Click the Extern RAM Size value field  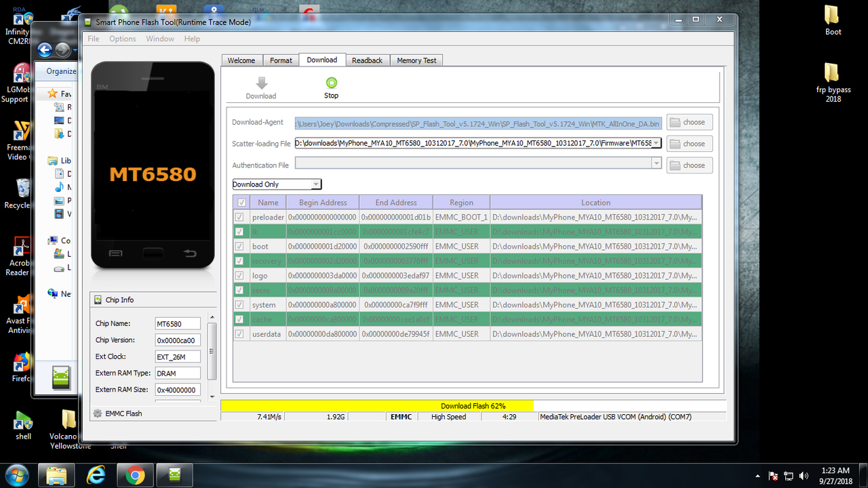click(x=178, y=390)
